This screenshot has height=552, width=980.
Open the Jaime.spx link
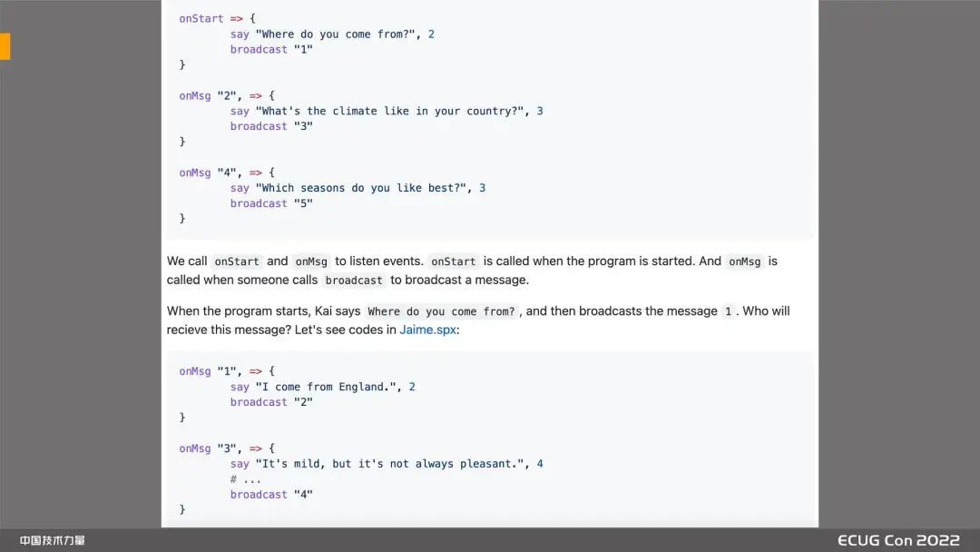(x=427, y=330)
